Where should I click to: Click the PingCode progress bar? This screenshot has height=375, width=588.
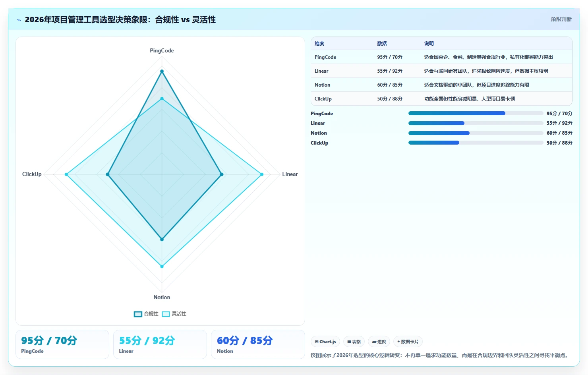(x=476, y=113)
